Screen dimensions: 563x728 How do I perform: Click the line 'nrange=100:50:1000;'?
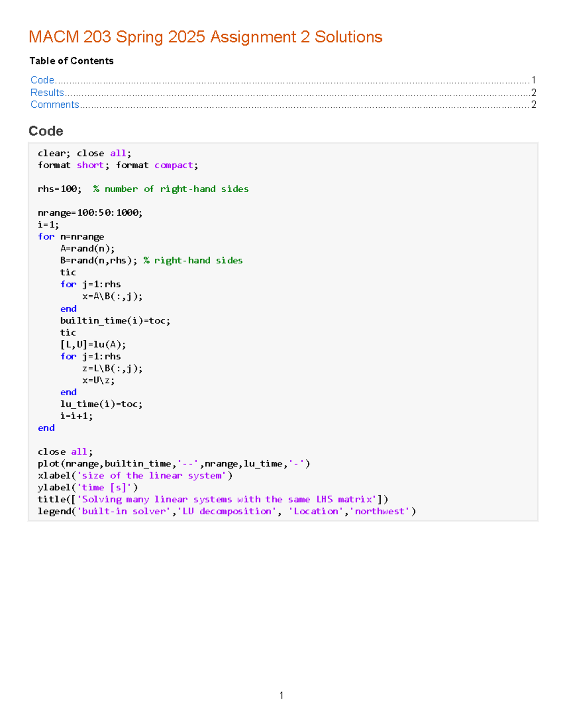[90, 213]
